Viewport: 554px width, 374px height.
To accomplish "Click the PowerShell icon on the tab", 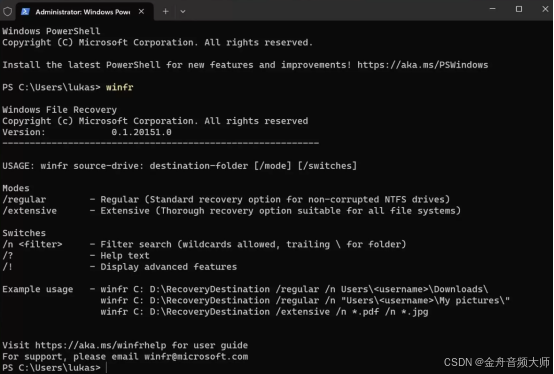I will (x=25, y=12).
